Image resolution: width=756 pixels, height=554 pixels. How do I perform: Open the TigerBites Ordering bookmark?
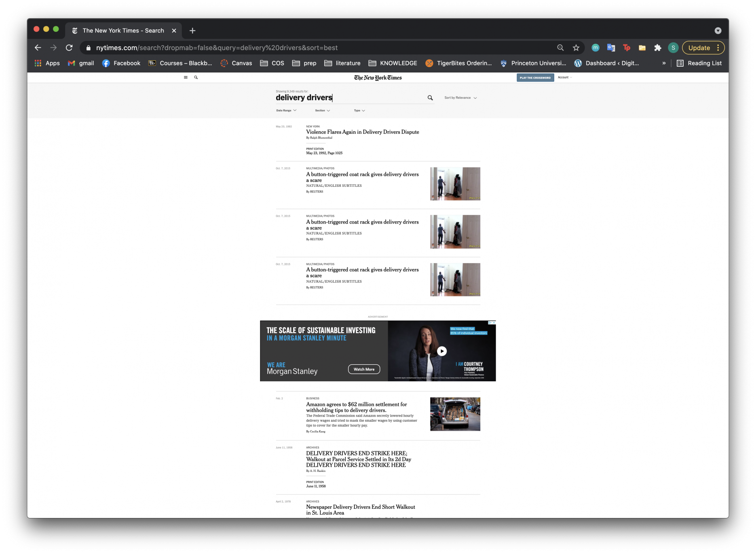coord(459,63)
